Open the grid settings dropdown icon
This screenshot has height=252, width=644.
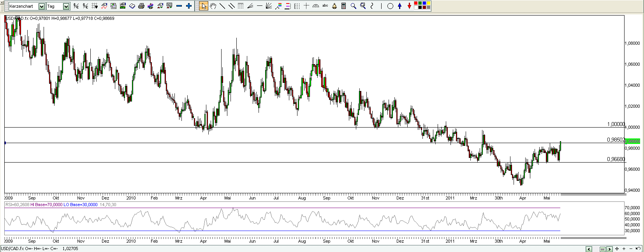tap(95, 6)
